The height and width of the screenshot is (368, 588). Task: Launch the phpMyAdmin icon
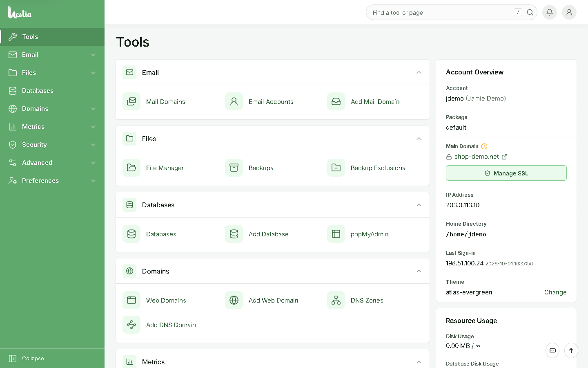point(336,234)
